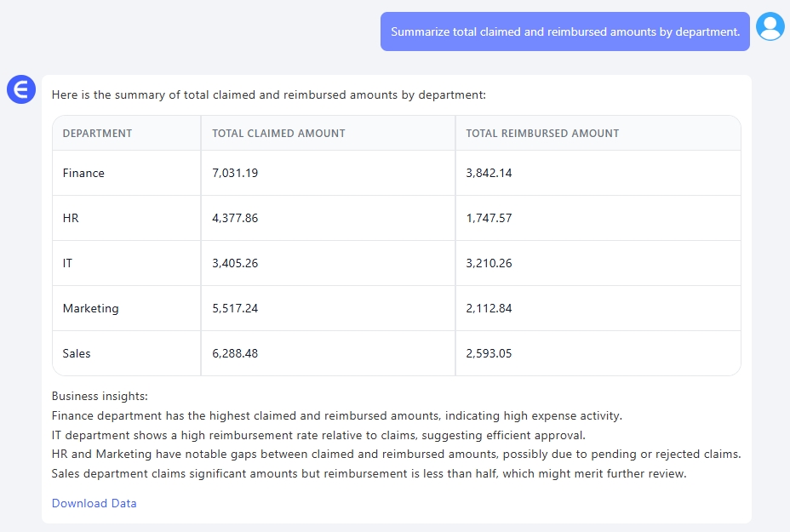Viewport: 790px width, 532px height.
Task: Select the TOTAL CLAIMED AMOUNT column header
Action: (x=278, y=133)
